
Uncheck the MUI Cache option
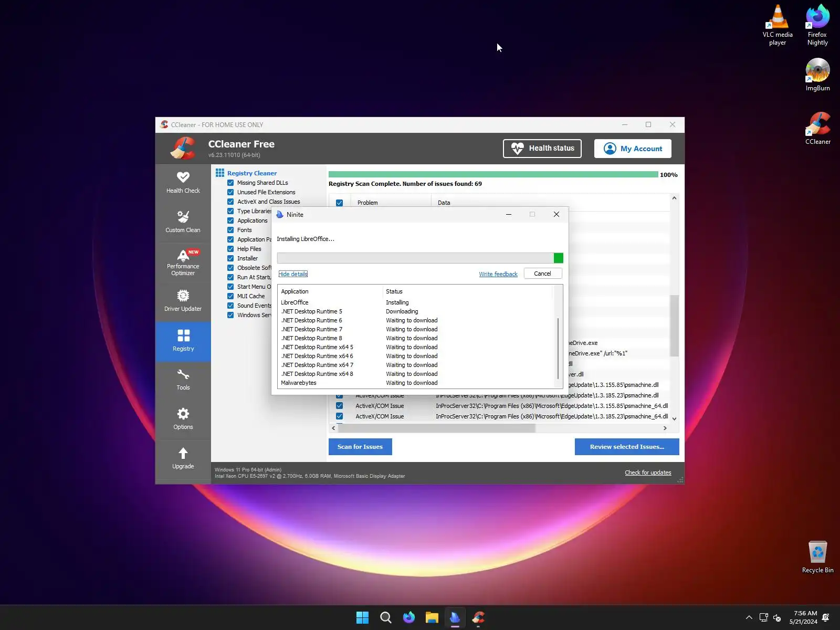click(x=230, y=296)
